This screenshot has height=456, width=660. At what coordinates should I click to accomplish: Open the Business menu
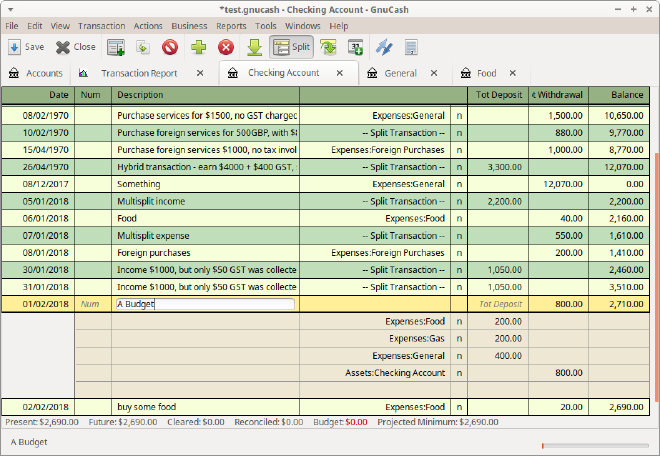(x=189, y=25)
